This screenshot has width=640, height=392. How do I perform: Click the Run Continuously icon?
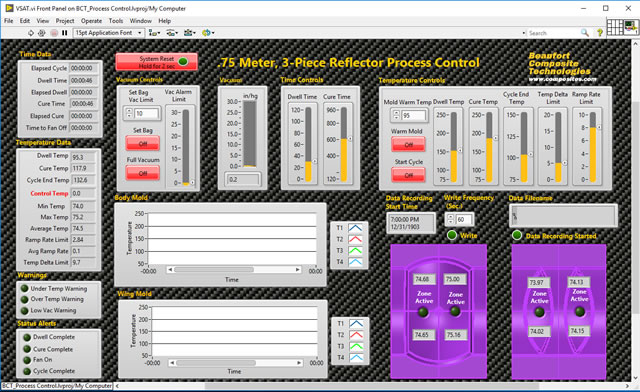[42, 33]
